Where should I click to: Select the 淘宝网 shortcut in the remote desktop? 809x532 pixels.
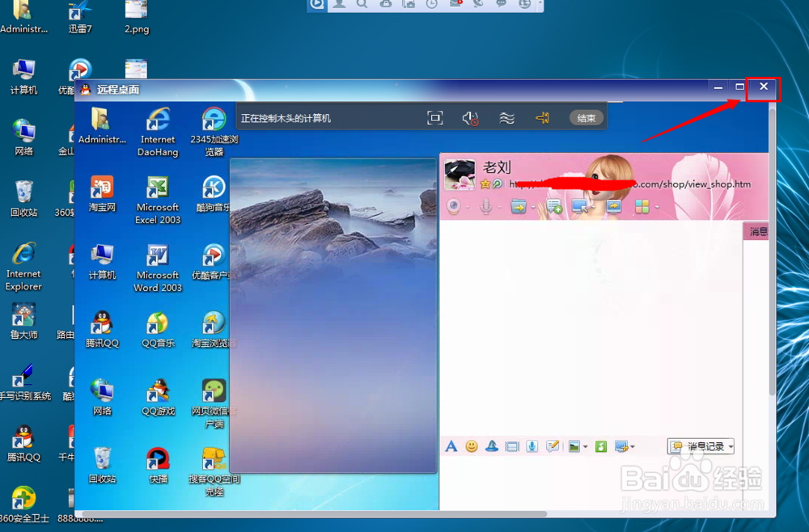point(102,194)
